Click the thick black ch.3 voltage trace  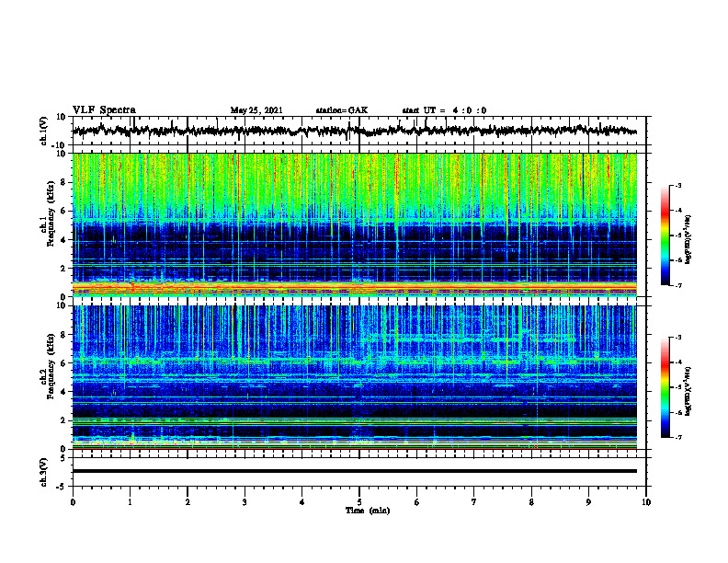pos(355,471)
